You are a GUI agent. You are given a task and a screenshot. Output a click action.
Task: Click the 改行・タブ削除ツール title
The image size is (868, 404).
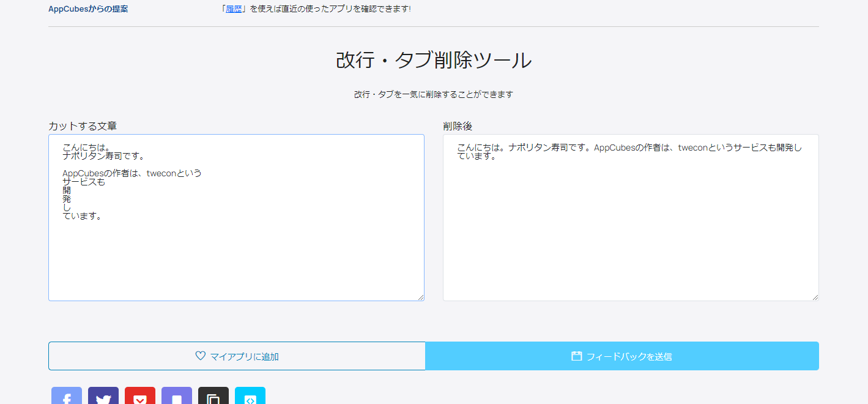(x=434, y=61)
